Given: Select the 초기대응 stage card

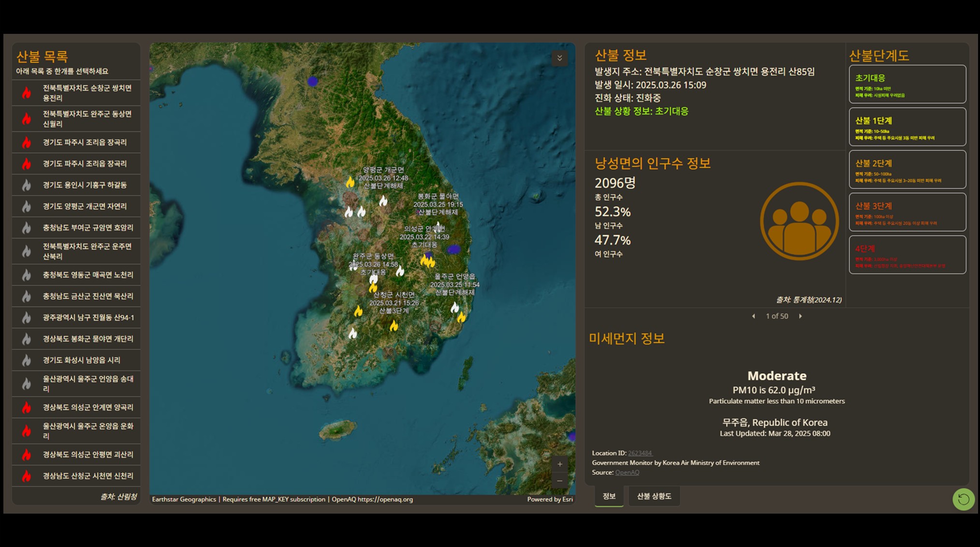Looking at the screenshot, I should (907, 84).
